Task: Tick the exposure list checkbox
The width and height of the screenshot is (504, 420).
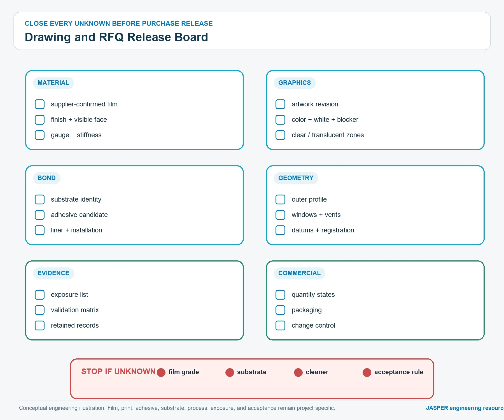Action: (x=39, y=295)
